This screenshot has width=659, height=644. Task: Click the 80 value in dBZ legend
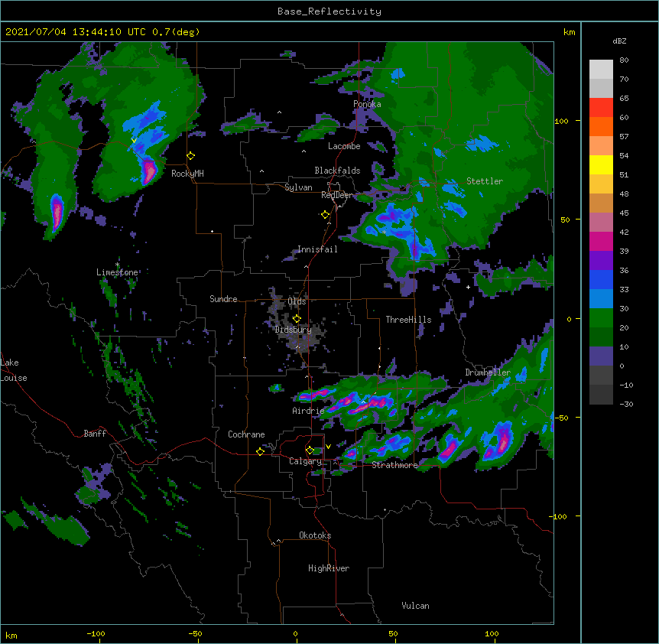pos(624,60)
